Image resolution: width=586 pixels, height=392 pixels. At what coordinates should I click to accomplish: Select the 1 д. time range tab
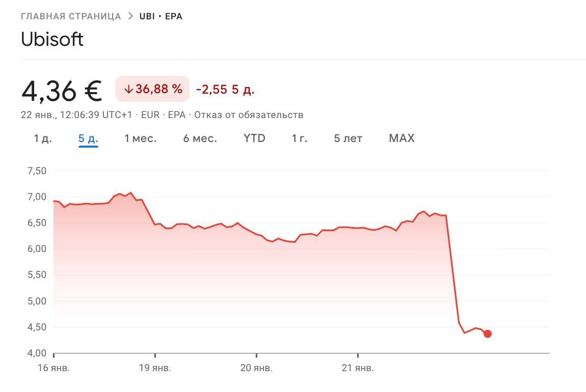(x=43, y=138)
